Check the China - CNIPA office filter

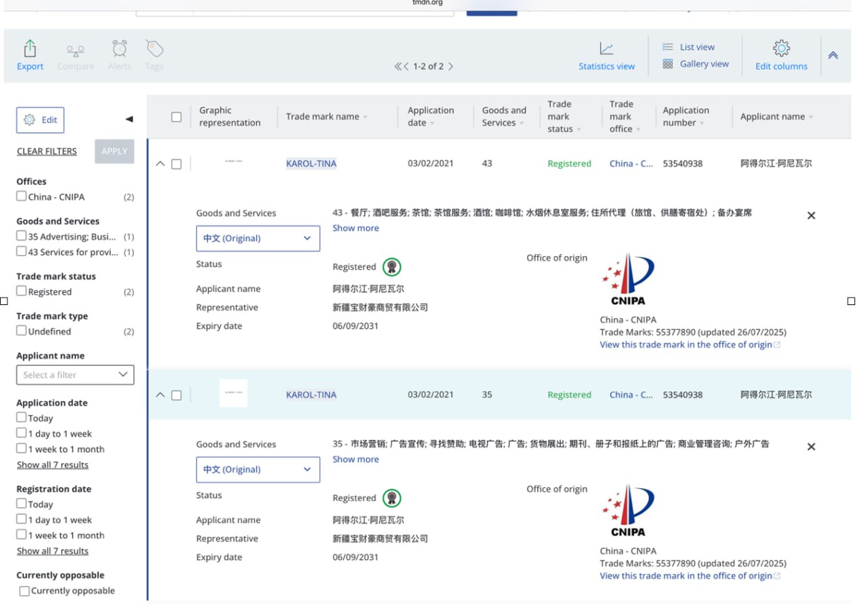[x=22, y=197]
